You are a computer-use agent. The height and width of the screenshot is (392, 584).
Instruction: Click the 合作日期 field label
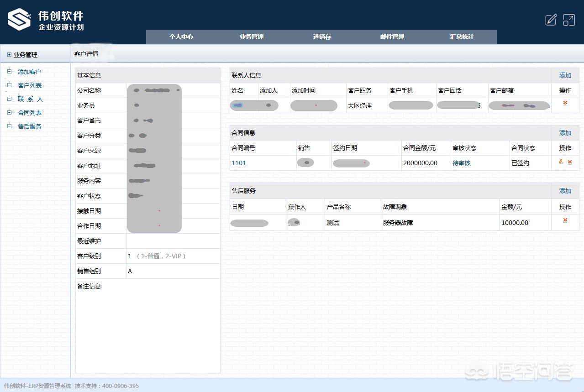(89, 226)
